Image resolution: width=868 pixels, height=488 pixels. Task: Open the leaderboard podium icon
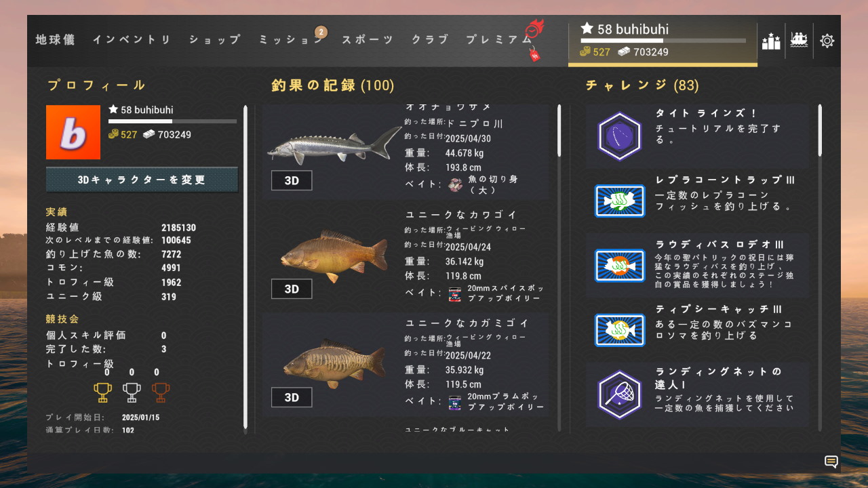771,41
